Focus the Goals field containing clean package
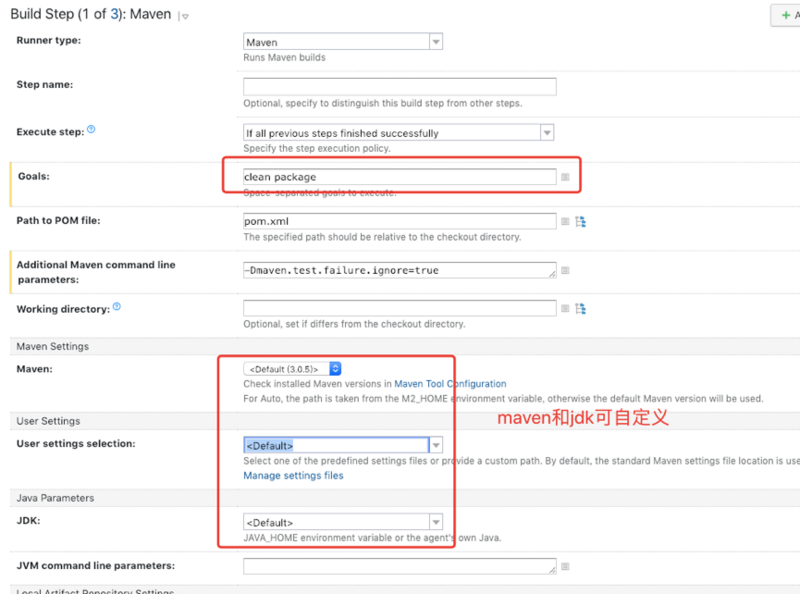800x594 pixels. pos(399,177)
